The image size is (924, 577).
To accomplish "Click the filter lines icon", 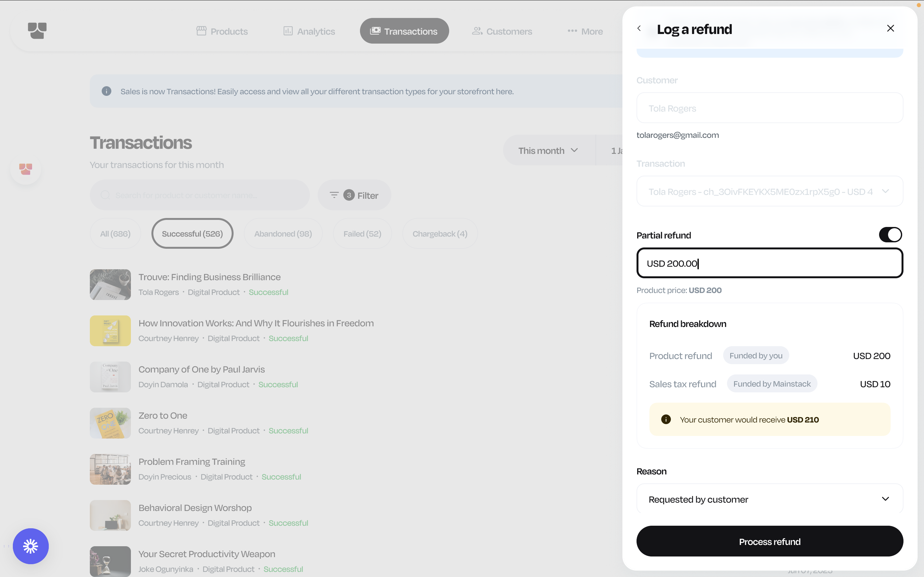I will click(x=334, y=195).
